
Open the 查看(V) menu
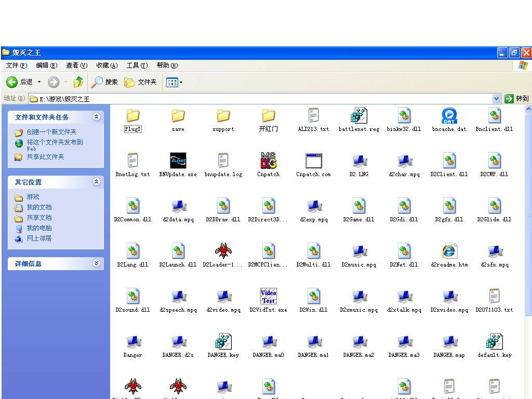pos(76,65)
